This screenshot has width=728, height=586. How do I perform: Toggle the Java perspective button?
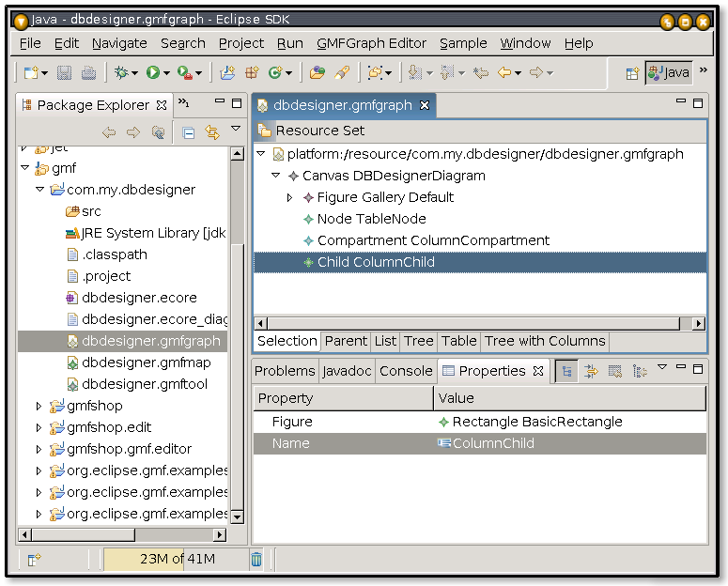668,72
